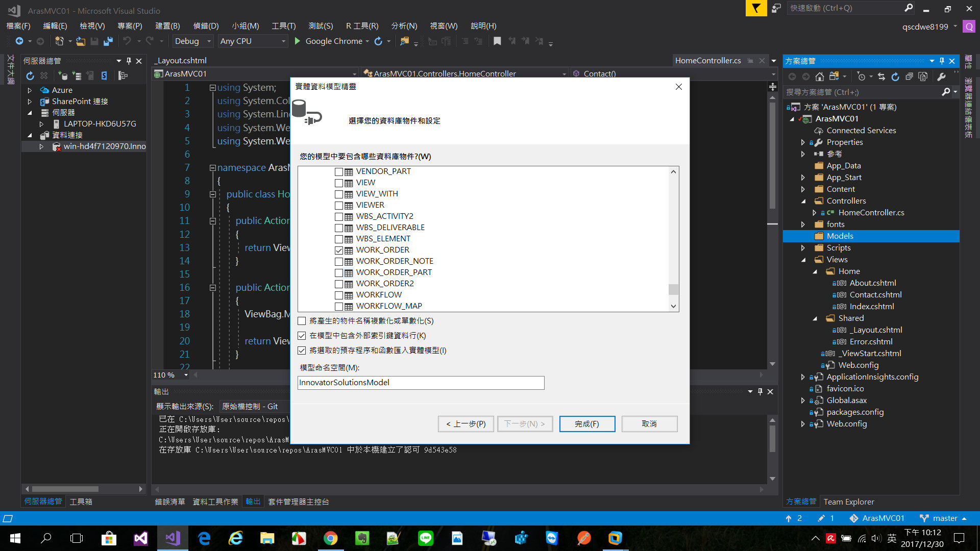The width and height of the screenshot is (980, 551).
Task: Click the Server Explorer refresh icon
Action: (30, 76)
